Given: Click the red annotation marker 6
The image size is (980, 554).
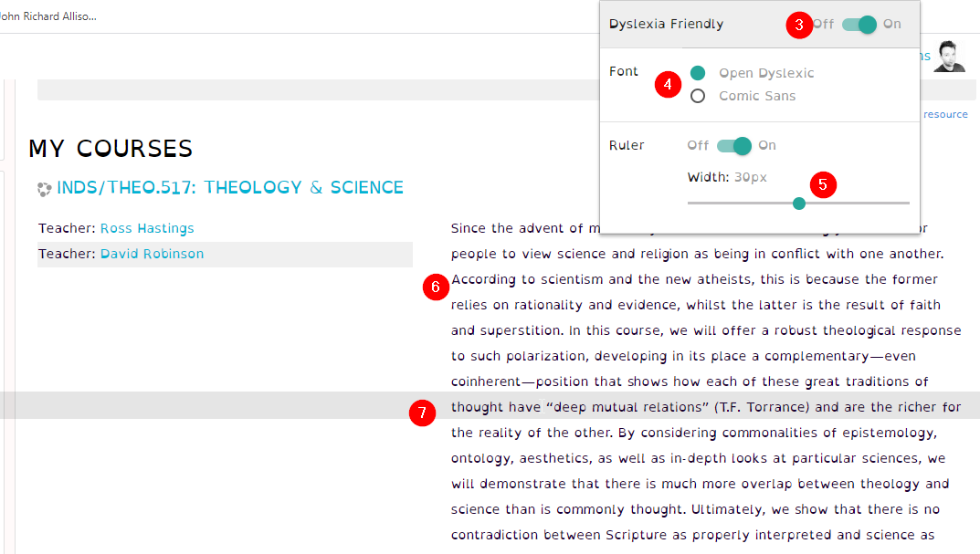Looking at the screenshot, I should [436, 287].
